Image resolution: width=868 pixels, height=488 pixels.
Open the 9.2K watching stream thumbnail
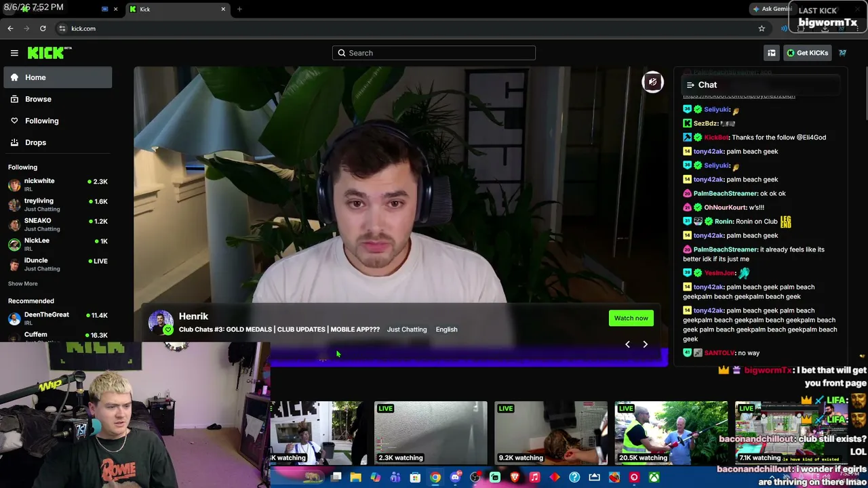(551, 433)
